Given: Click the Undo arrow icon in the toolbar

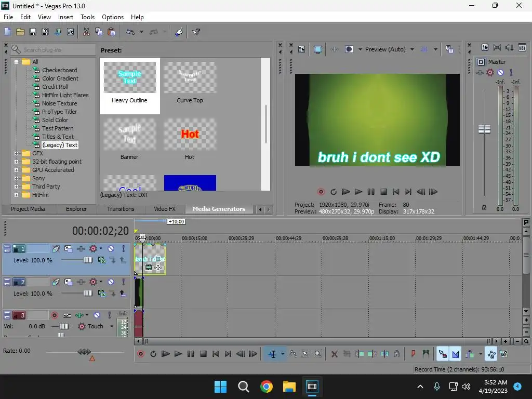Looking at the screenshot, I should [130, 32].
